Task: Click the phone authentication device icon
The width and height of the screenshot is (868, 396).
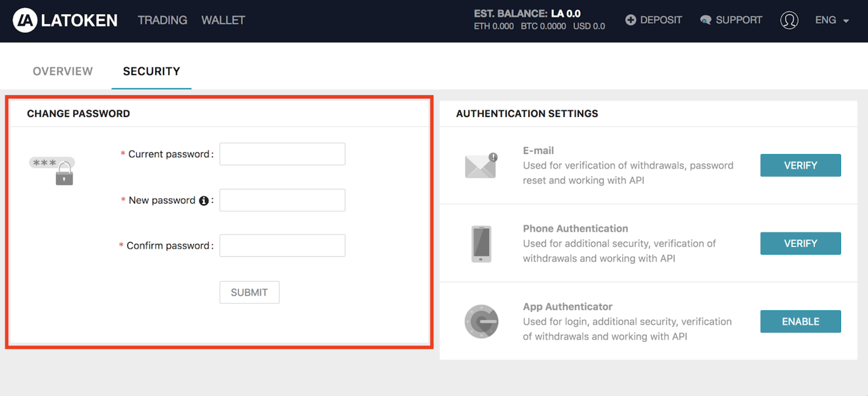Action: pos(481,244)
